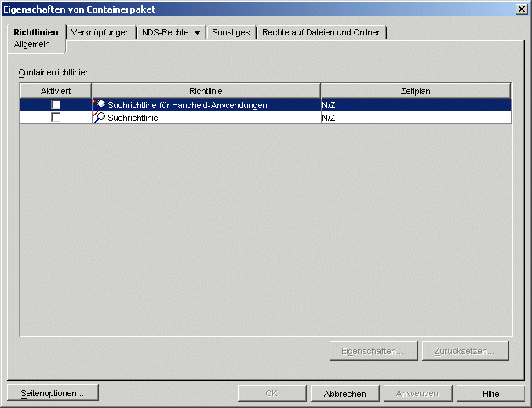Click the Richtlinie column header
Screen dimensions: 532x408
pyautogui.click(x=206, y=91)
